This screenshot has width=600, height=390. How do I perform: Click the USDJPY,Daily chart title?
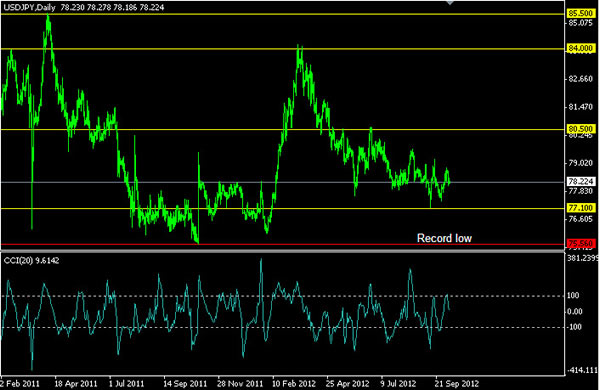(x=30, y=7)
